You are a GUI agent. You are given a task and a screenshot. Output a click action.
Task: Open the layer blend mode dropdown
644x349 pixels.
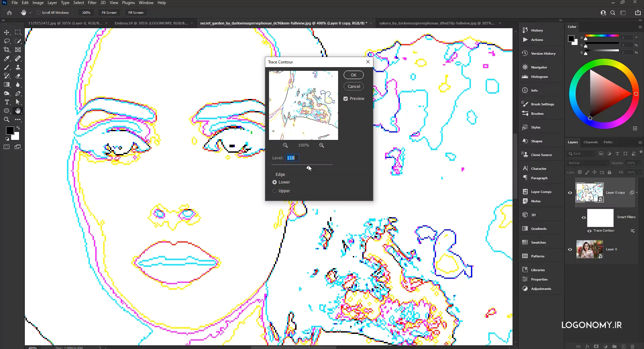click(x=587, y=163)
